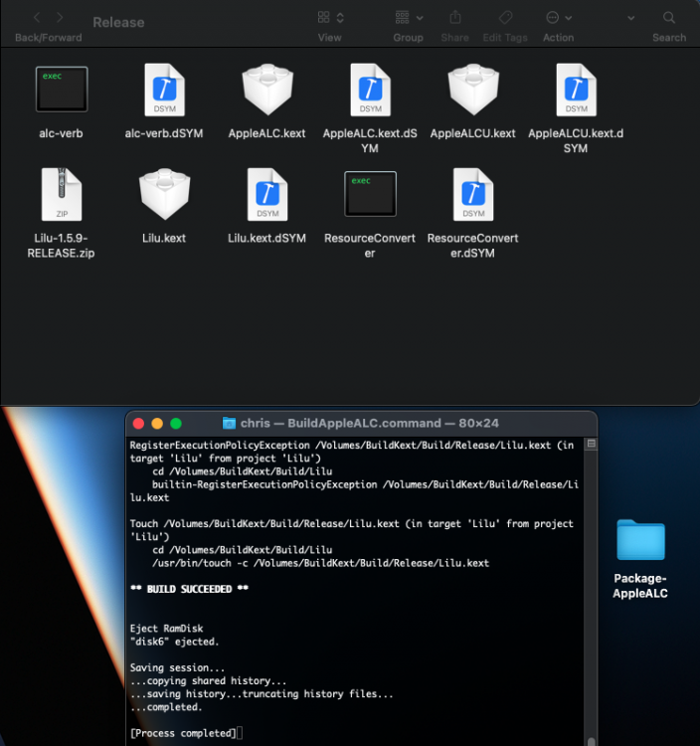Select the Lilu.kext brick icon

click(x=164, y=194)
